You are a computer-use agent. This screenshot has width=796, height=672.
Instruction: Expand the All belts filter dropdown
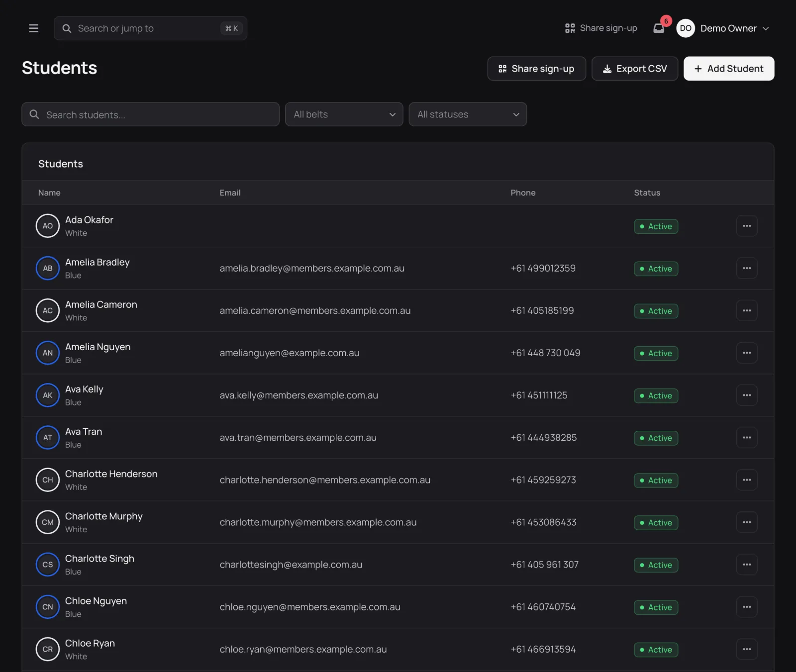tap(344, 114)
